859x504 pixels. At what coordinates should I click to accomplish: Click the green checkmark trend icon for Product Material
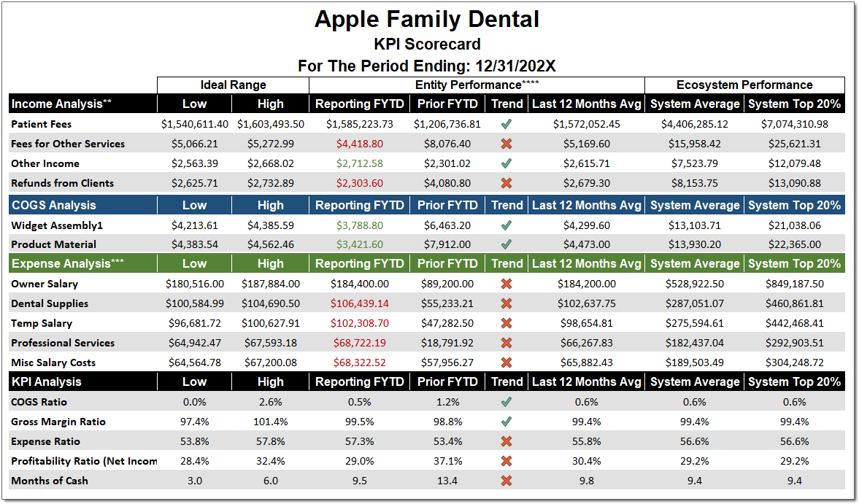[x=506, y=244]
